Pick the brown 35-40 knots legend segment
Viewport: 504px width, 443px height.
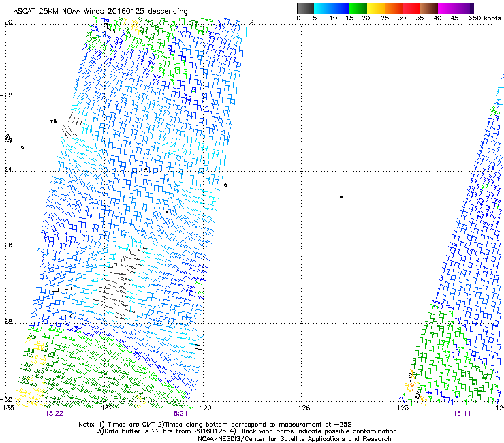point(429,8)
